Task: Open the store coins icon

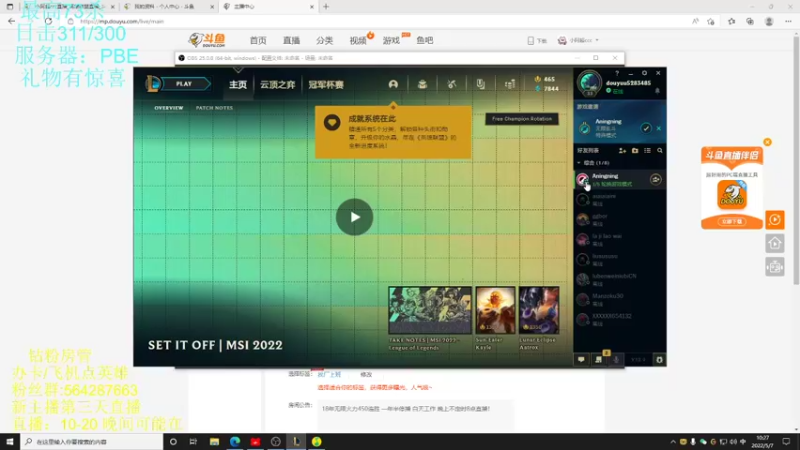Action: tap(510, 84)
